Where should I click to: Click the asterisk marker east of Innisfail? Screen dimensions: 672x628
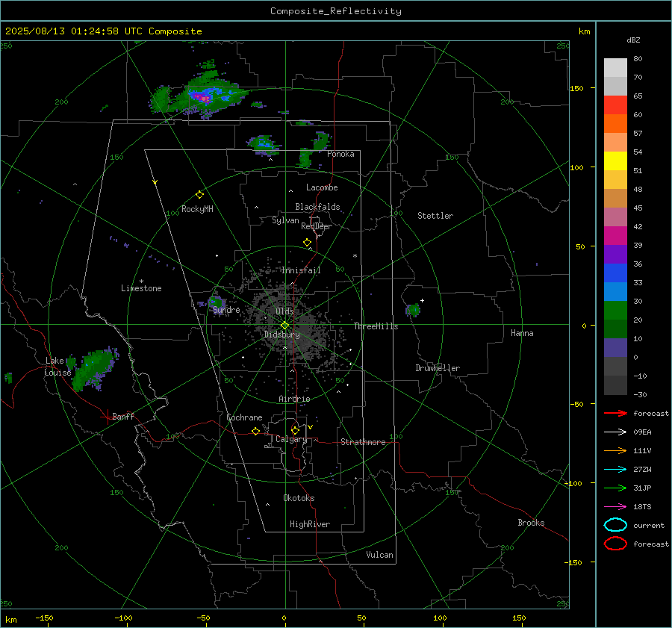(x=355, y=256)
